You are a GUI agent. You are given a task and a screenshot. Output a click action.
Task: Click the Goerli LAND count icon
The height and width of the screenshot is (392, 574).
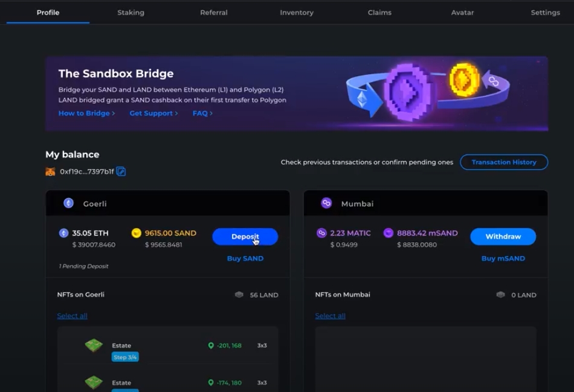click(239, 295)
